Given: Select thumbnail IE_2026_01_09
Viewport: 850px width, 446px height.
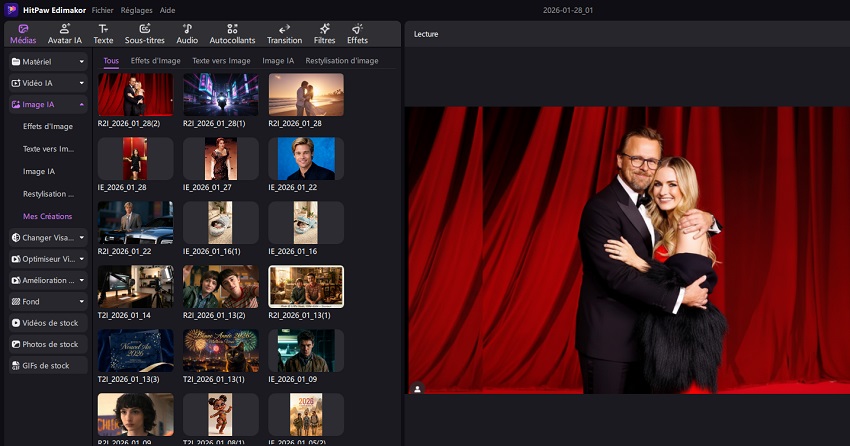Looking at the screenshot, I should point(306,351).
